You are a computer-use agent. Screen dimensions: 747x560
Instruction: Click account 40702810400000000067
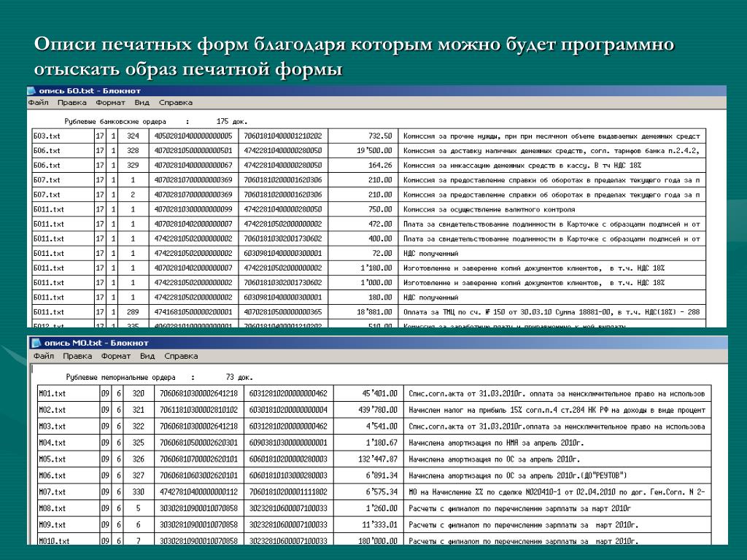click(193, 166)
